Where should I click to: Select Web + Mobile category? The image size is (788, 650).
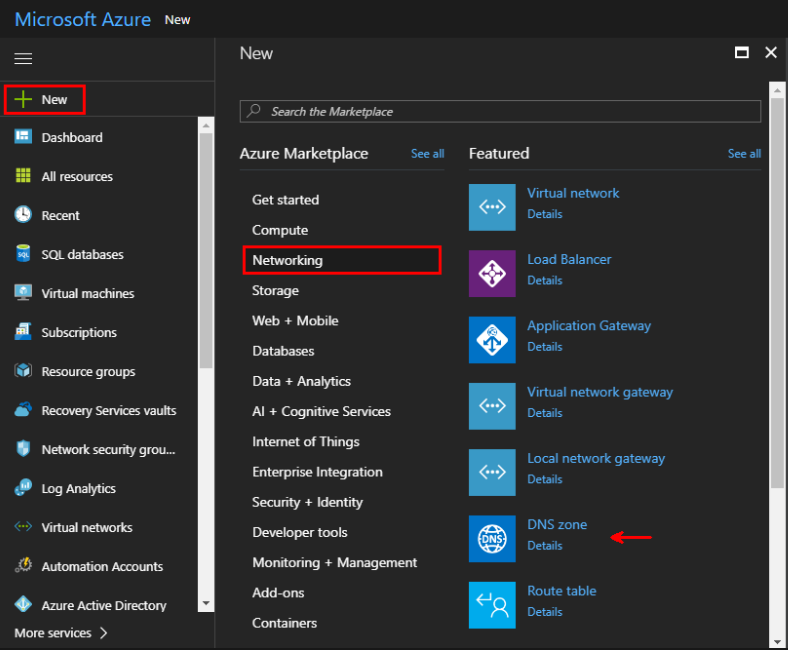(296, 321)
